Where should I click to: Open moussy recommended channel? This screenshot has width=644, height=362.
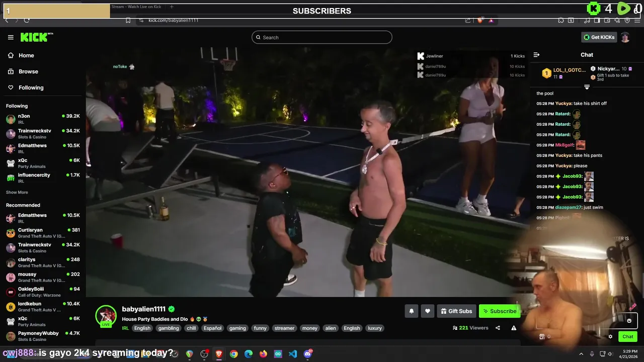coord(43,277)
